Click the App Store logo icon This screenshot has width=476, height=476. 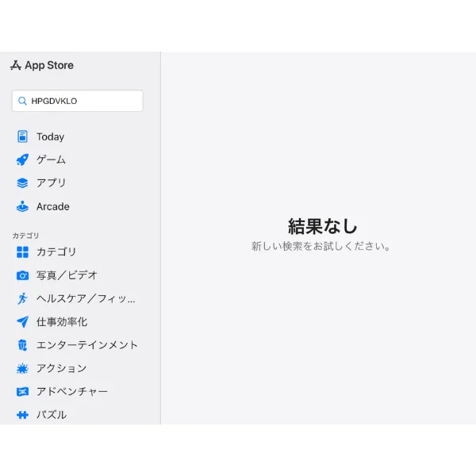[x=16, y=65]
